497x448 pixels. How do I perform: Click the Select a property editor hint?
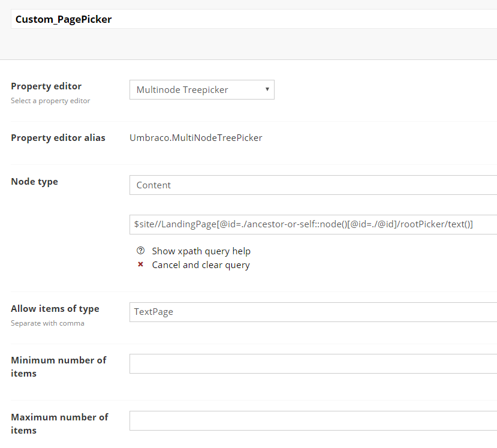[50, 101]
